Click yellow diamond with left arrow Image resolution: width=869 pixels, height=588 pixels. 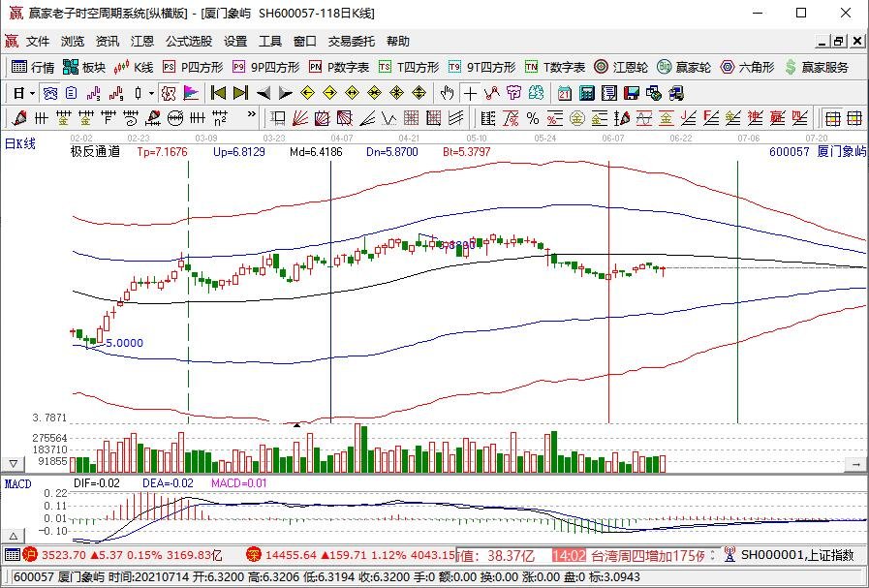coord(307,93)
